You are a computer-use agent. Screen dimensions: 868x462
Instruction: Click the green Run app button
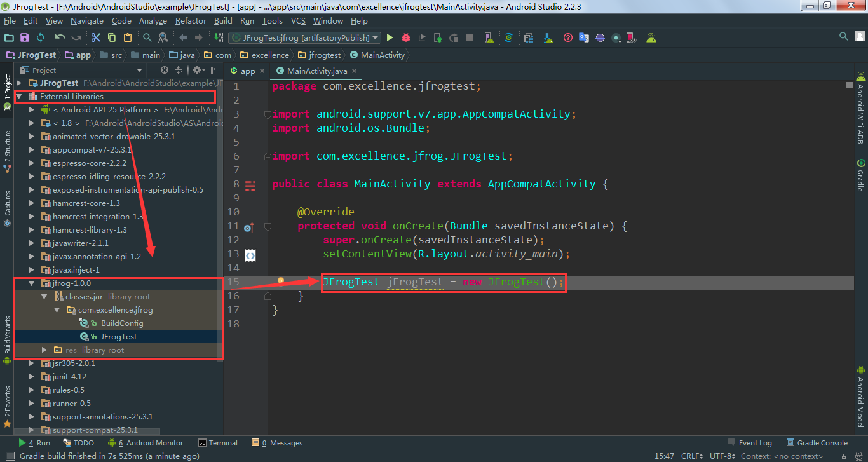390,38
